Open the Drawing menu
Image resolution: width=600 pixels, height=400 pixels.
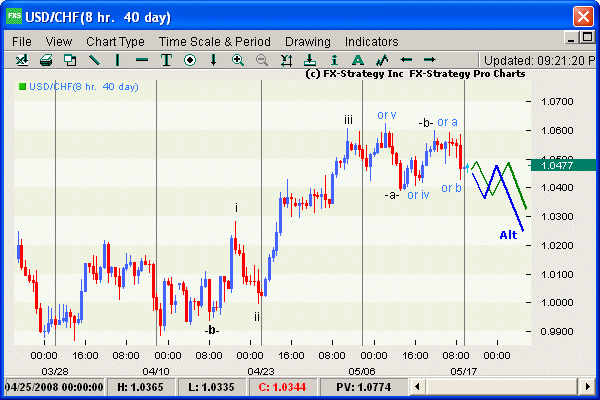point(308,41)
